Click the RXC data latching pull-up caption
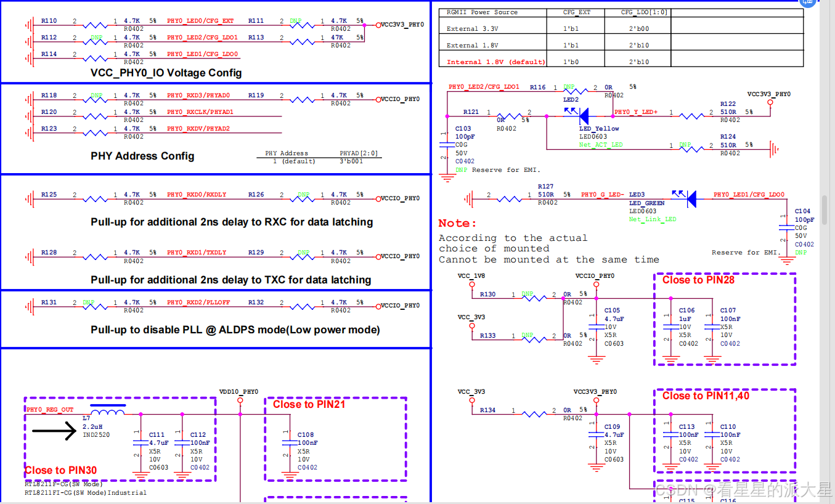This screenshot has width=835, height=504. (x=232, y=222)
